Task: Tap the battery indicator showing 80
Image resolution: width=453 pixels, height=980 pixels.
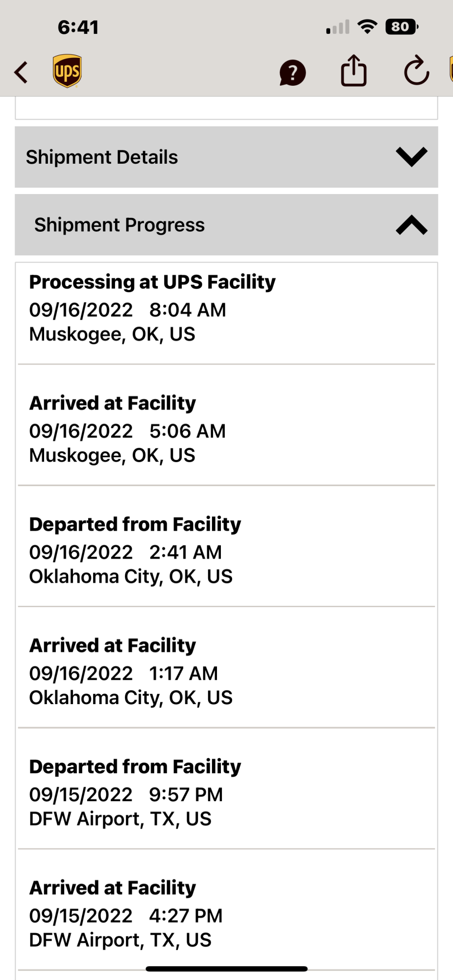Action: coord(402,26)
